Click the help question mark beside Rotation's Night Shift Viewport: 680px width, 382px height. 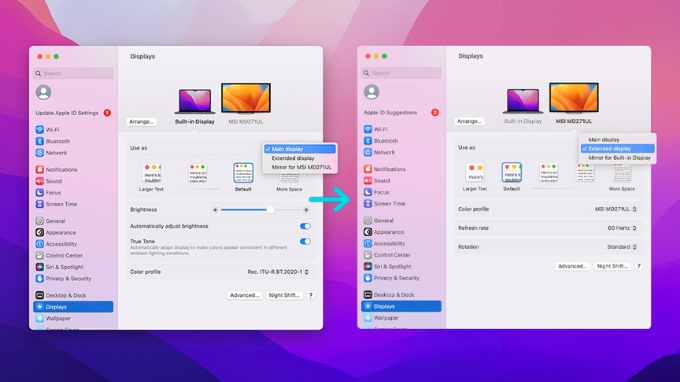coord(638,266)
